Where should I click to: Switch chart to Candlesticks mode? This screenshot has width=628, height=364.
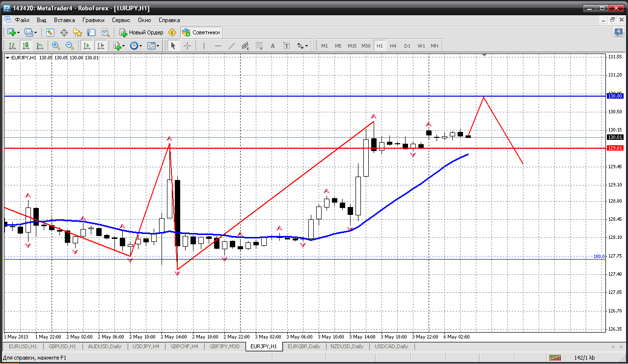click(26, 46)
